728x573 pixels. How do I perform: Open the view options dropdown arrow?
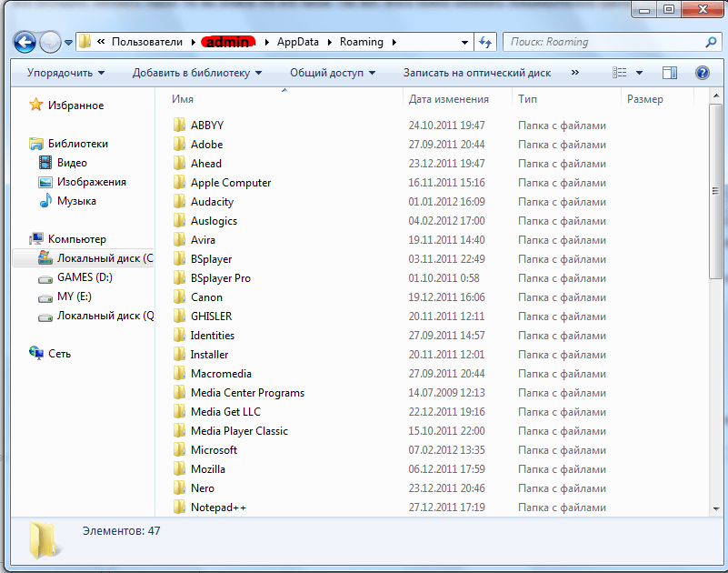pos(639,73)
